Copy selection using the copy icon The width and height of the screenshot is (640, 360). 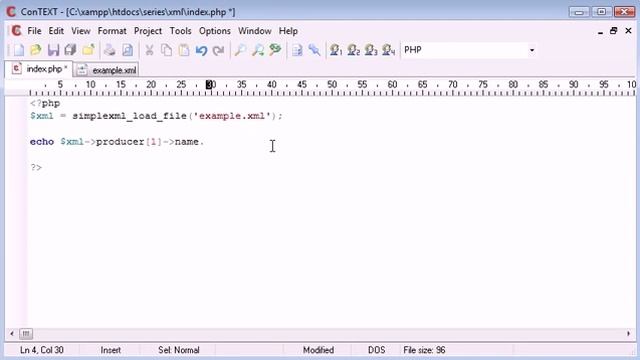[x=167, y=50]
